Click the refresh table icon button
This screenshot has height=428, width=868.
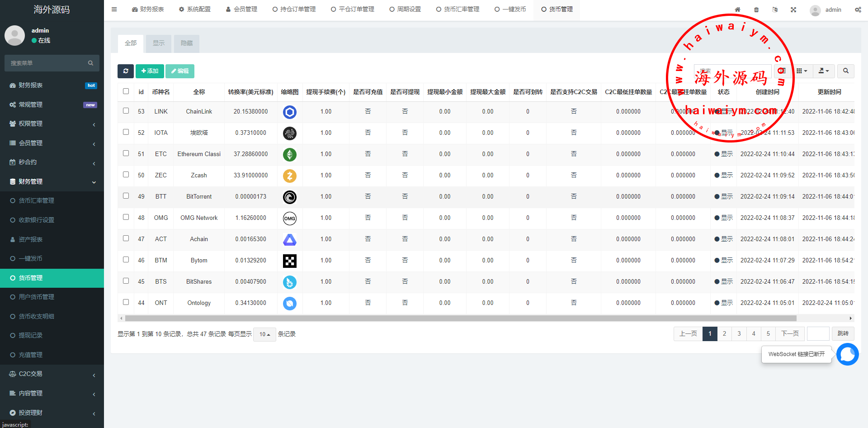(126, 71)
